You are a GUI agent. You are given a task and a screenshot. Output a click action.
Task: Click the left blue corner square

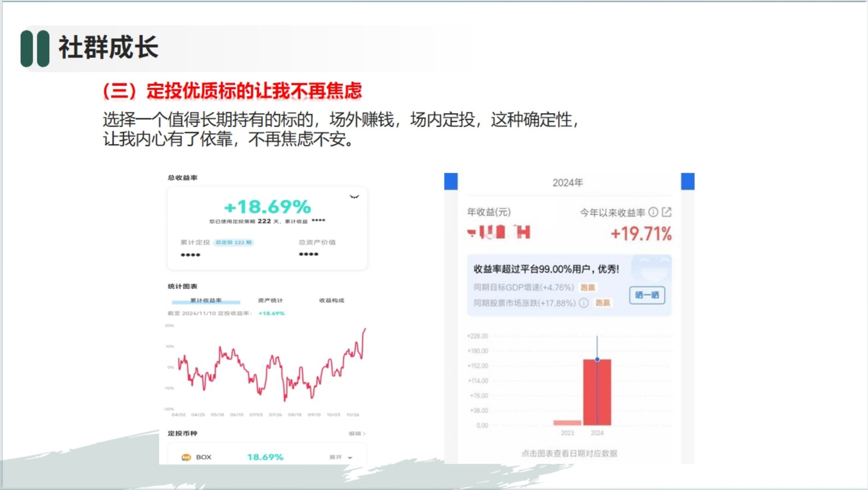coord(451,181)
